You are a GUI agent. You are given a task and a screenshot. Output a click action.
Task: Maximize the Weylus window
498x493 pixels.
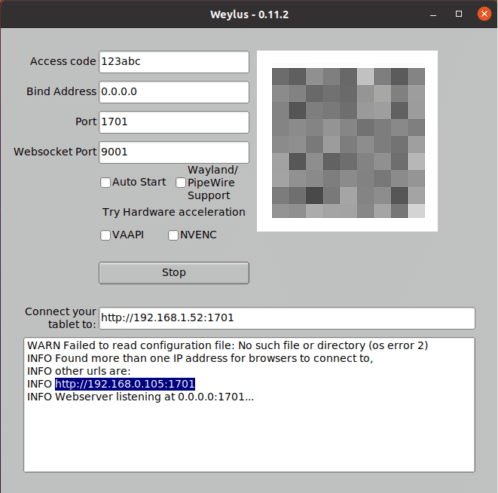[x=459, y=14]
